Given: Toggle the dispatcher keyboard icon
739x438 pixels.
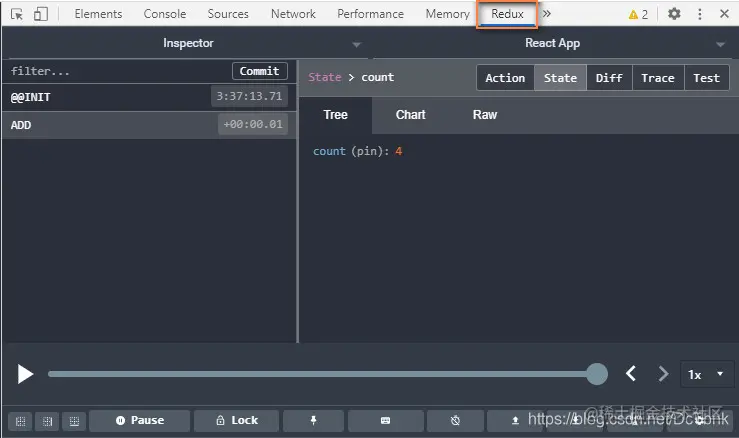Looking at the screenshot, I should tap(386, 421).
